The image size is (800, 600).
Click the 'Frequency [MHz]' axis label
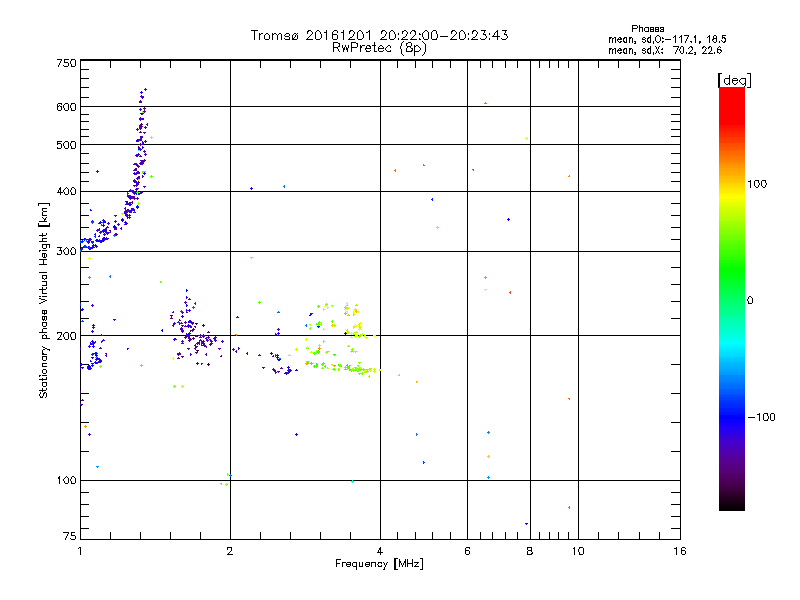pyautogui.click(x=379, y=564)
